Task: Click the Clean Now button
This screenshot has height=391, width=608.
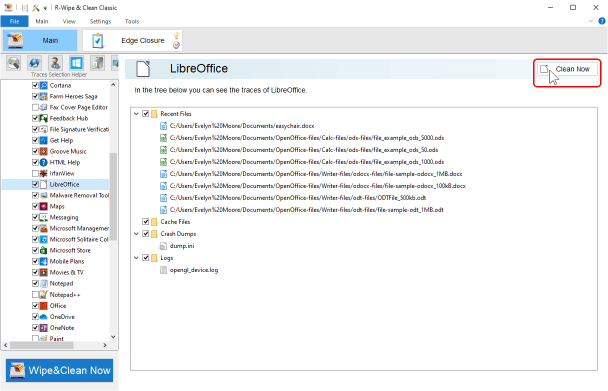Action: click(x=567, y=69)
